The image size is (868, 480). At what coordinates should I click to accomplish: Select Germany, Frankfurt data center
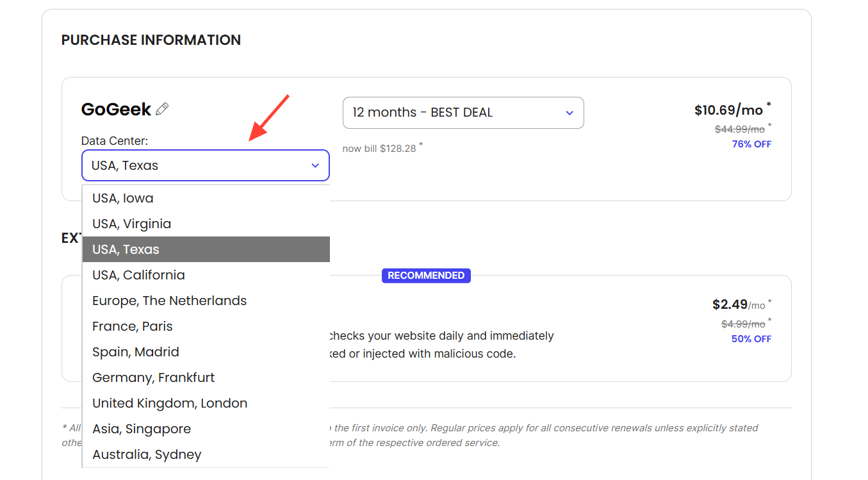[206, 377]
